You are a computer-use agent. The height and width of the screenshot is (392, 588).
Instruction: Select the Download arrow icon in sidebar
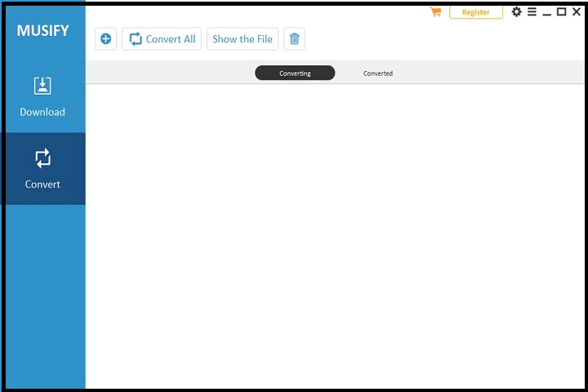(42, 86)
